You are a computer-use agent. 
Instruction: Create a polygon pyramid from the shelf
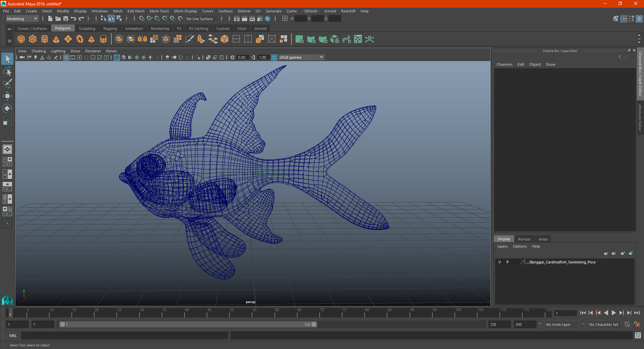92,39
